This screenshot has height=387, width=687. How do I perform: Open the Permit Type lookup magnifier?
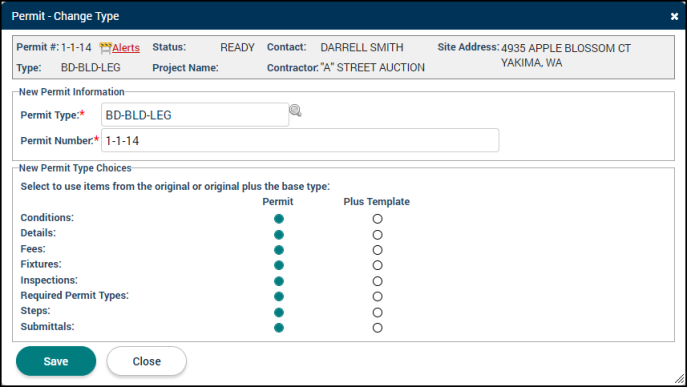point(295,110)
